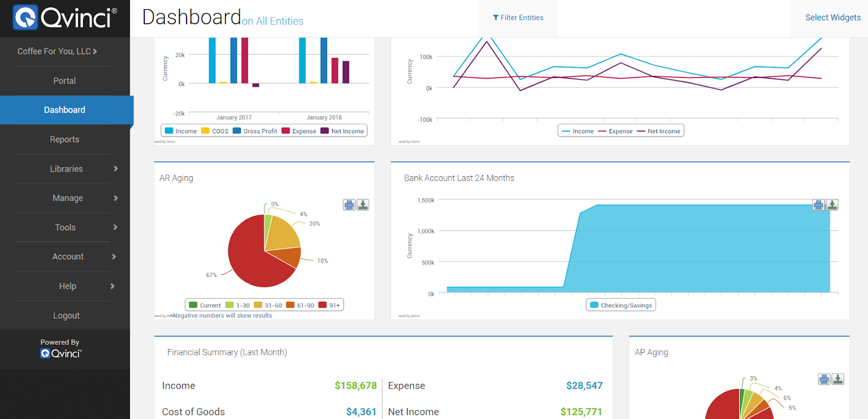Open the Tools menu item
The width and height of the screenshot is (868, 419).
click(x=65, y=227)
